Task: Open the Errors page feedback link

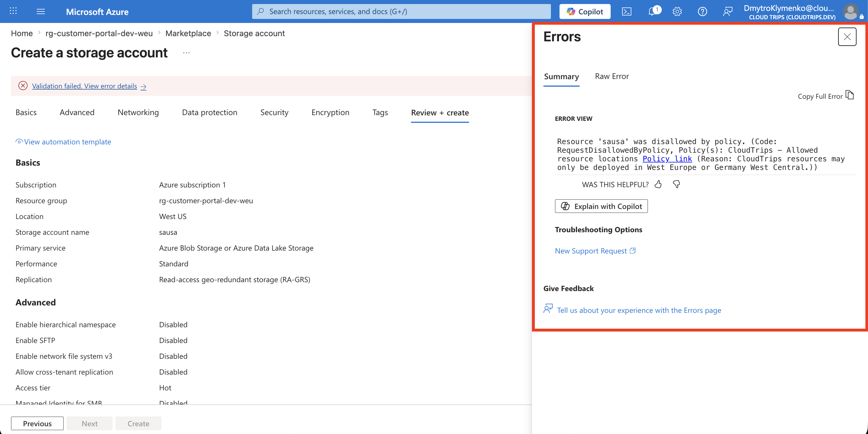Action: tap(639, 310)
